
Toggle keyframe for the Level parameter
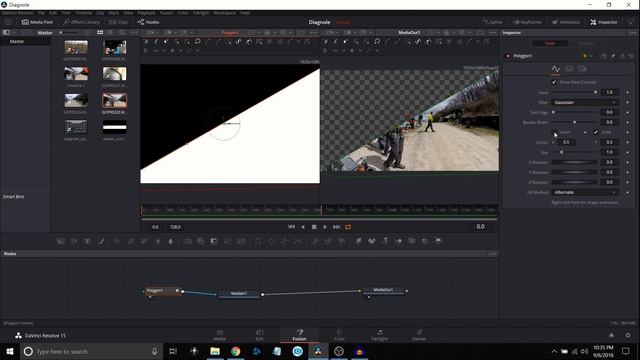(627, 92)
